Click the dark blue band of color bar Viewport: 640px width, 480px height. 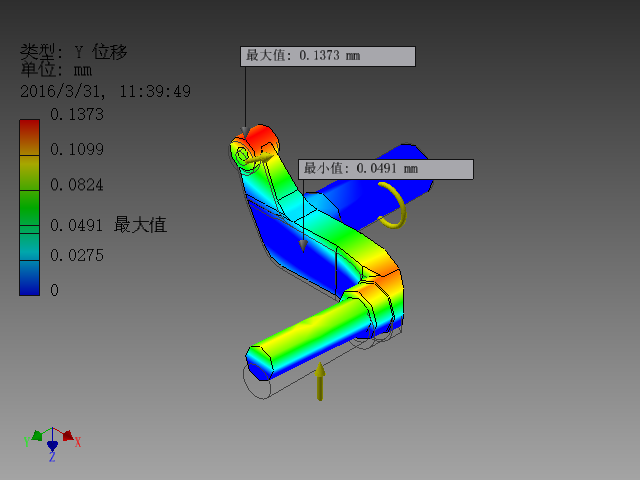click(29, 278)
